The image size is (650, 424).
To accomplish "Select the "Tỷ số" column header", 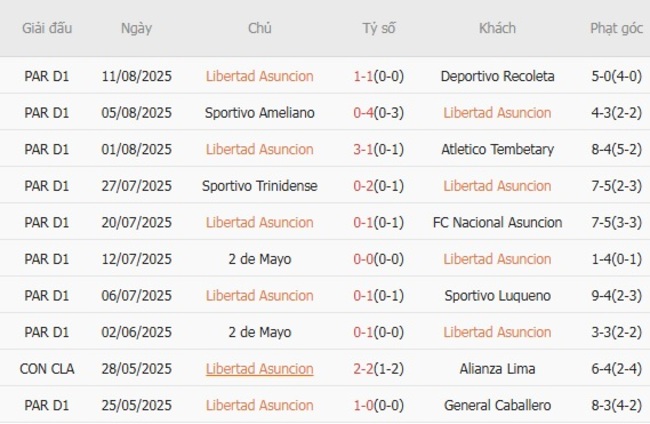I will click(379, 28).
